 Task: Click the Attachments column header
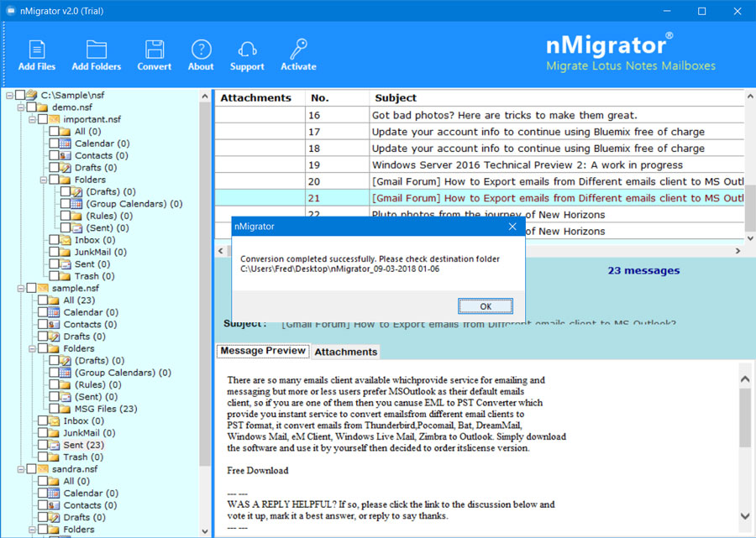pos(260,97)
